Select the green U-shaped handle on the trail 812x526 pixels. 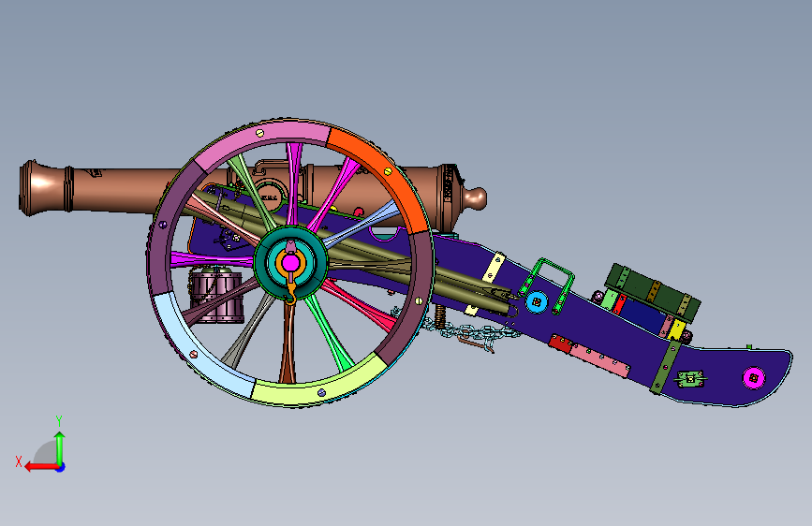click(547, 284)
